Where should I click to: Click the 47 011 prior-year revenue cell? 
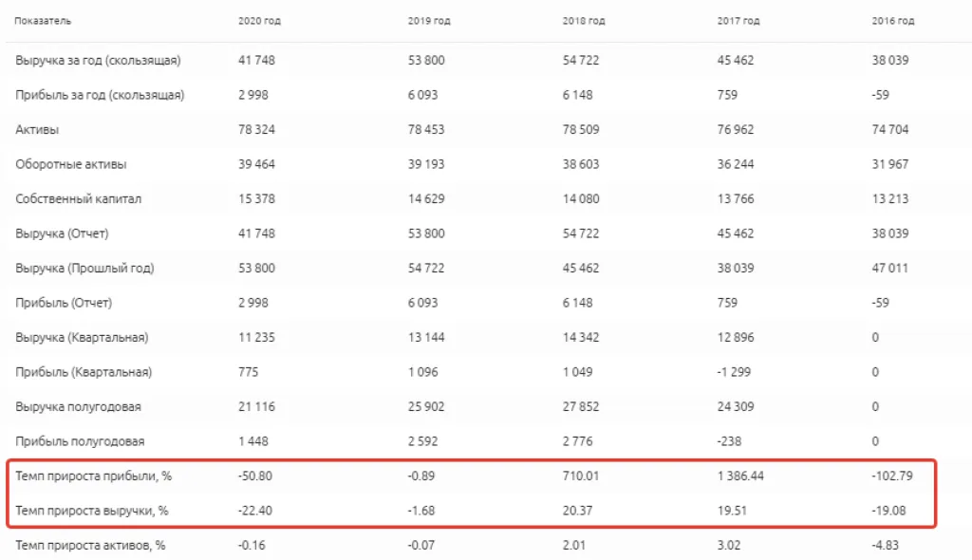point(889,269)
